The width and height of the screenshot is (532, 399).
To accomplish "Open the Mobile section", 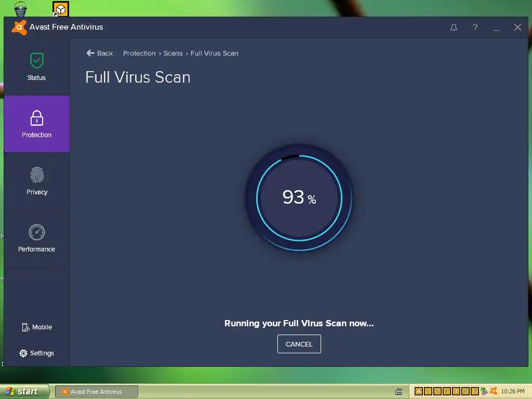I will [37, 327].
